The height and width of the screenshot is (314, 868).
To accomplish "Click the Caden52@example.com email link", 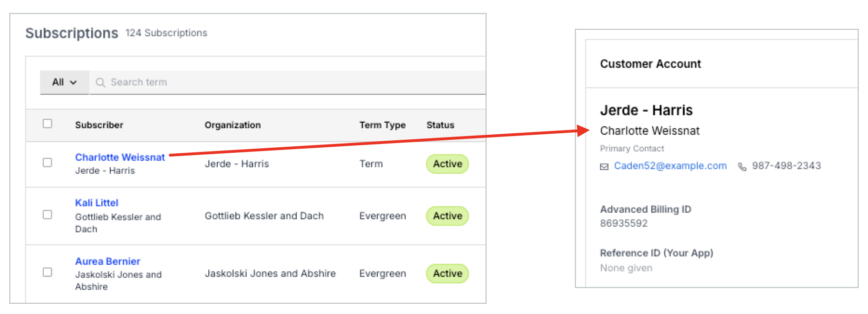I will 670,166.
